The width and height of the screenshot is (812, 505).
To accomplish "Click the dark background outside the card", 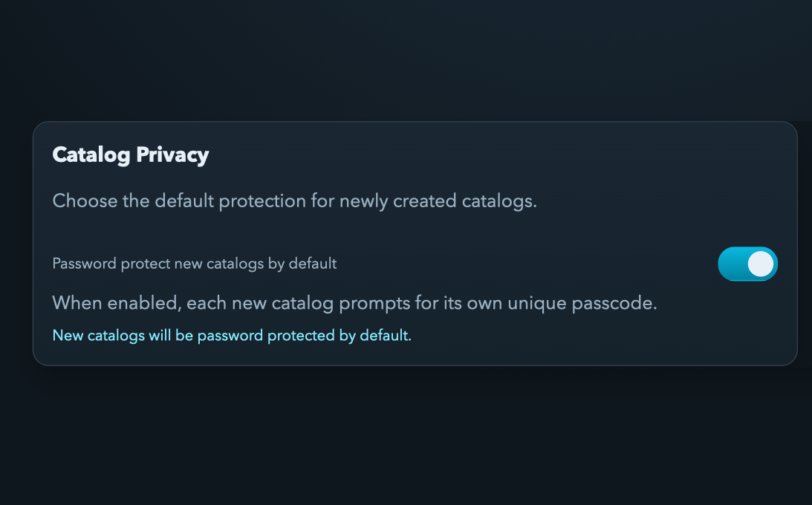I will click(406, 446).
